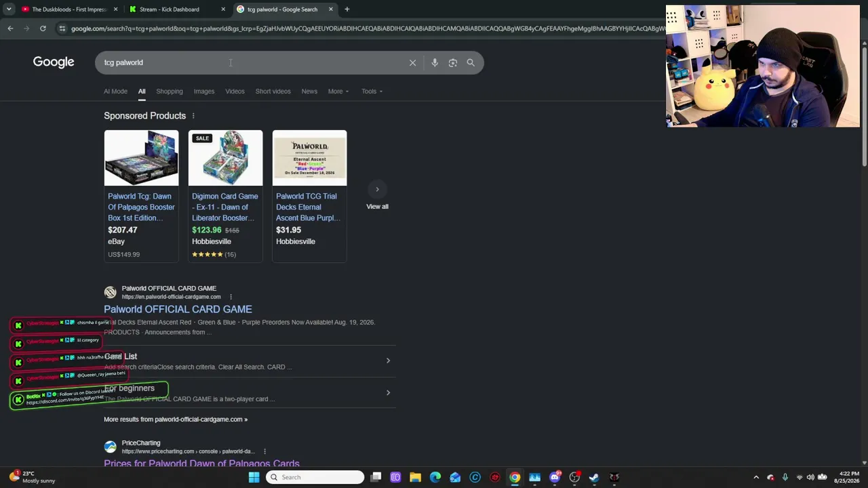Open the weather widget showing 23°C

point(32,477)
